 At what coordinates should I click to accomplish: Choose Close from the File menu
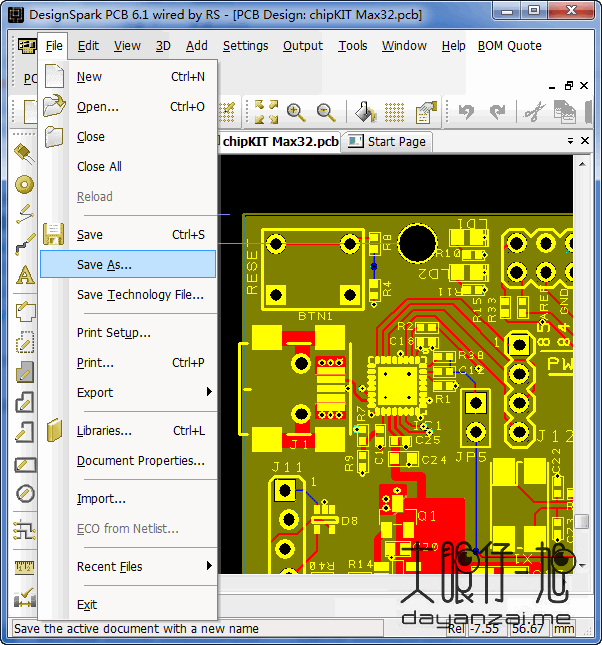point(128,137)
